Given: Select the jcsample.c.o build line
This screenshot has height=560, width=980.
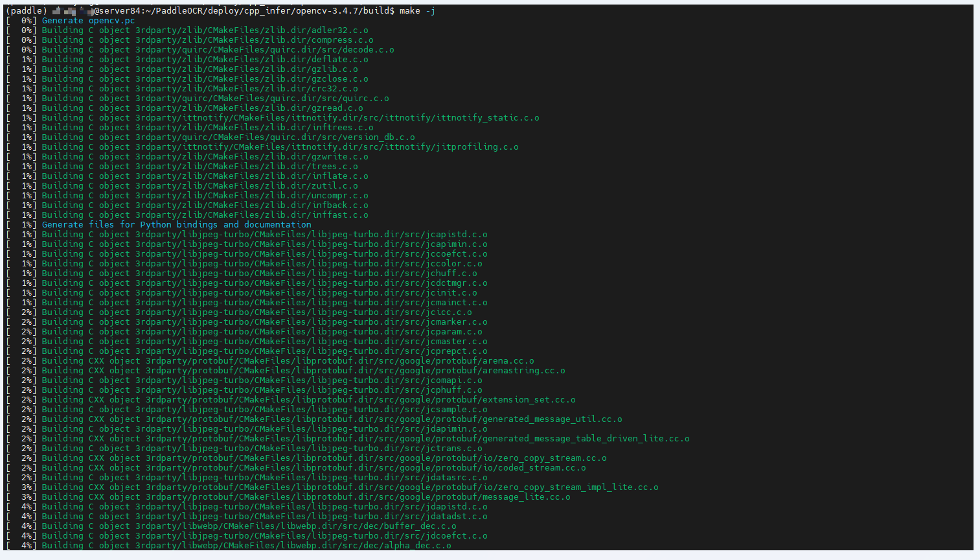Looking at the screenshot, I should [247, 410].
